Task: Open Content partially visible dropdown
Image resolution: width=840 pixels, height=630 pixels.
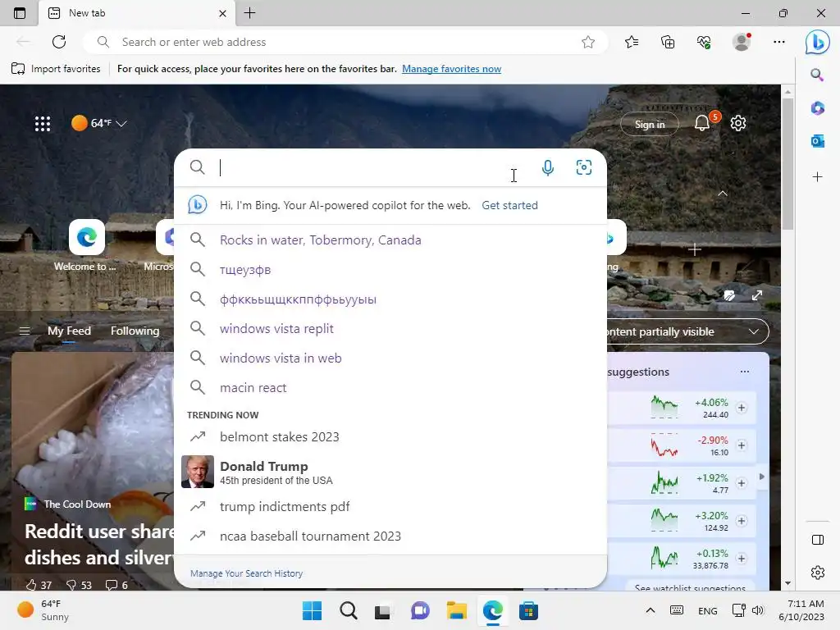Action: click(687, 331)
